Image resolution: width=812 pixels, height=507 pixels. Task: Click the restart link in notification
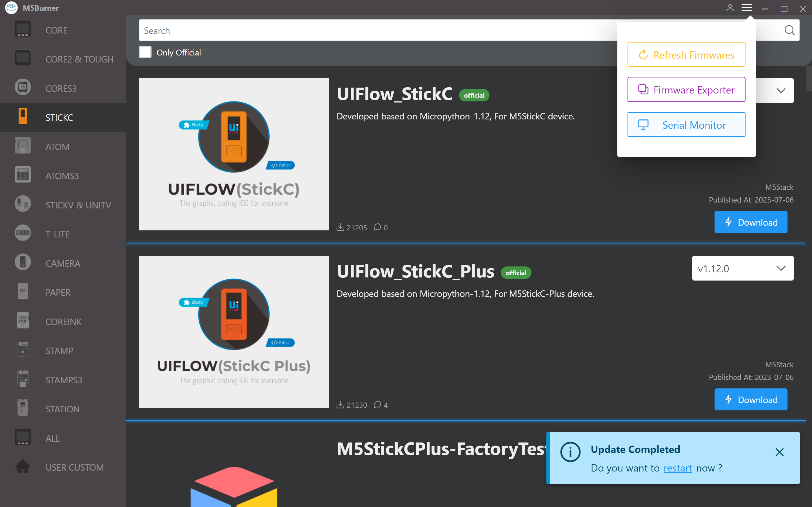pos(678,468)
